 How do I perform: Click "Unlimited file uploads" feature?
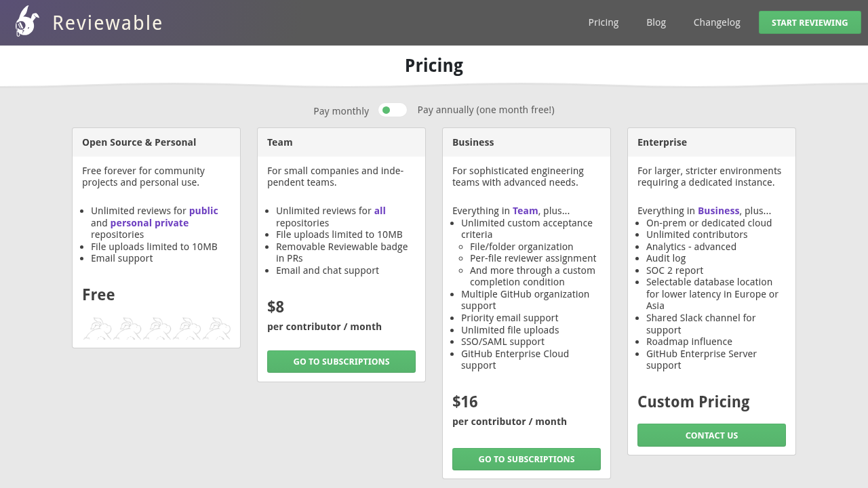pyautogui.click(x=510, y=330)
